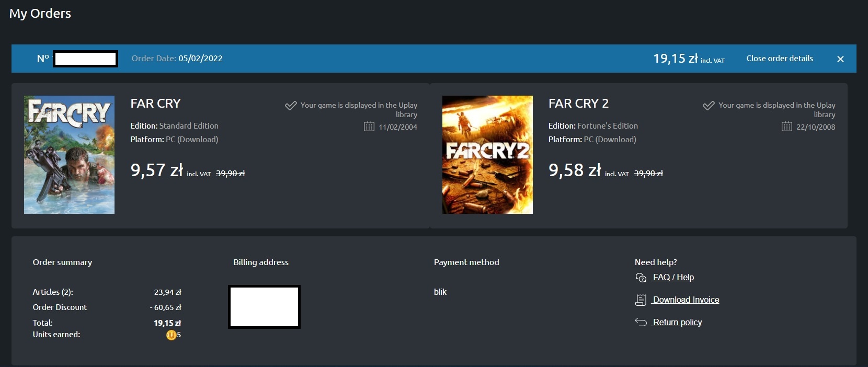
Task: Click the Download Invoice link
Action: tap(686, 300)
